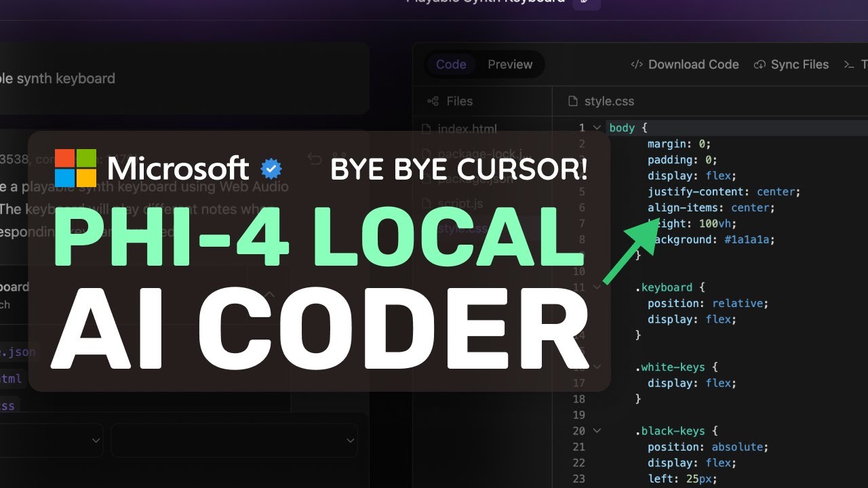Image resolution: width=868 pixels, height=488 pixels.
Task: Click the 'justify-content: center;' code line
Action: (724, 192)
